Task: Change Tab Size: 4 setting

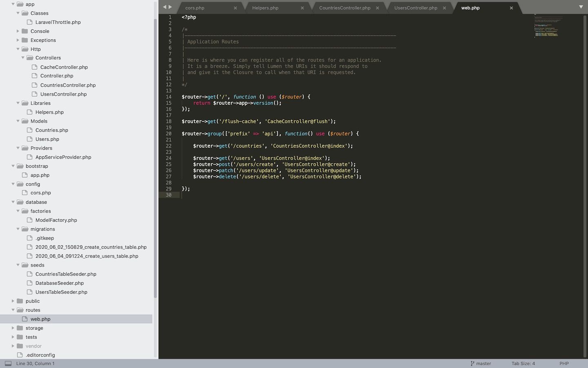Action: pos(523,364)
